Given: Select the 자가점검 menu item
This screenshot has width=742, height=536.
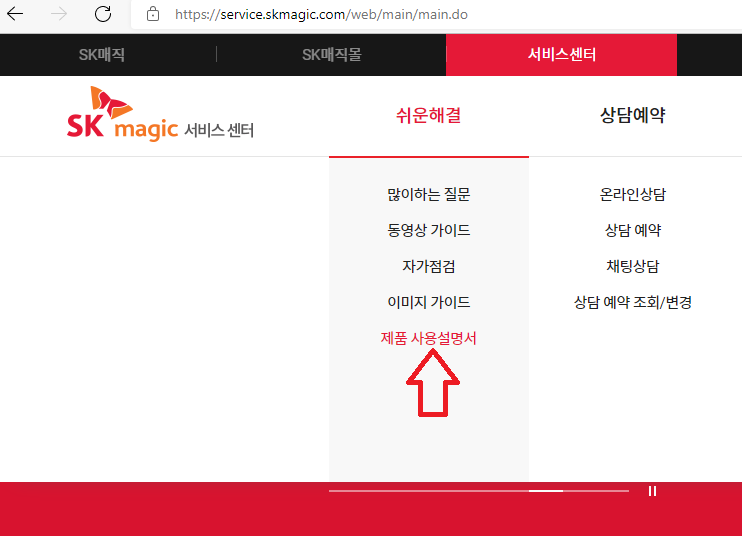Looking at the screenshot, I should point(428,266).
